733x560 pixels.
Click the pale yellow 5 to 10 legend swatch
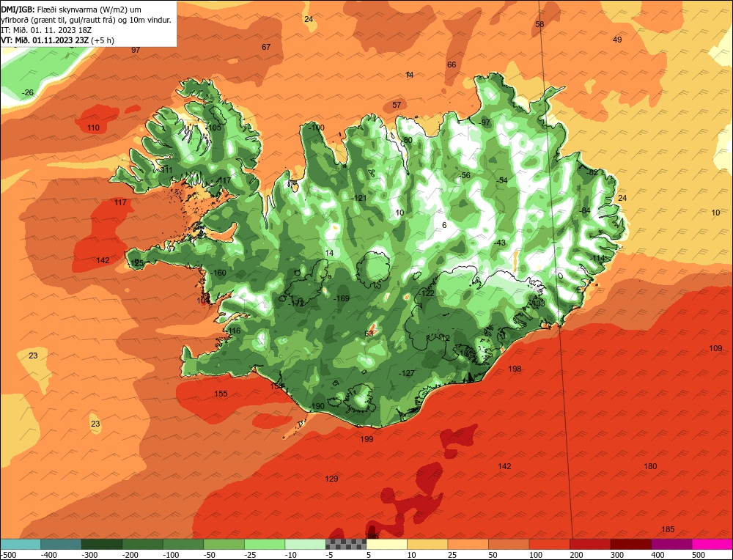click(x=386, y=544)
